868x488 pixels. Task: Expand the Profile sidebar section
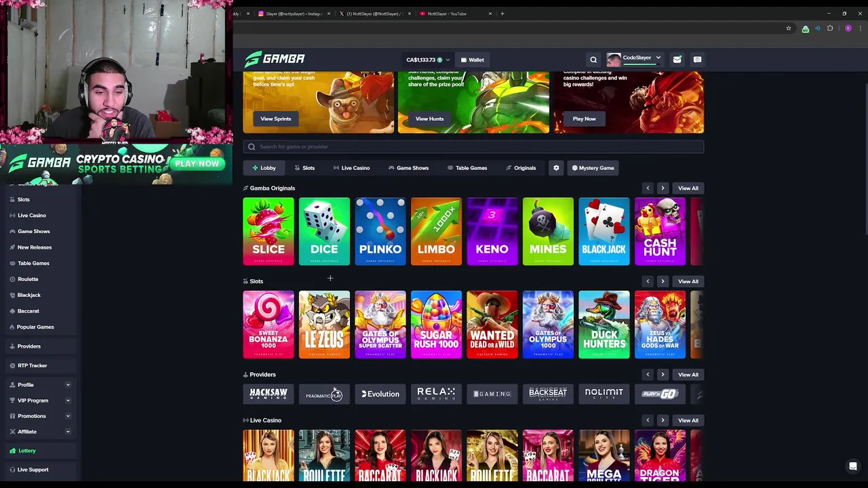pyautogui.click(x=68, y=385)
